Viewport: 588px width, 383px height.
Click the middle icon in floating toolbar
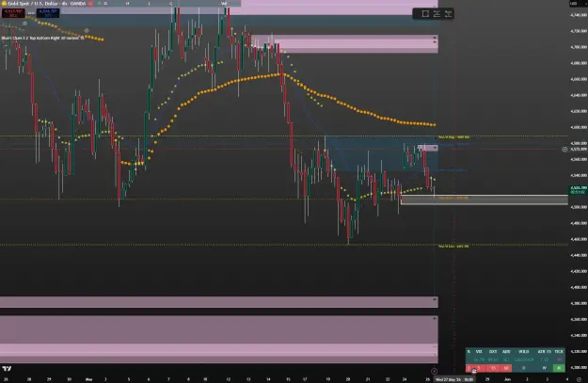click(x=437, y=14)
